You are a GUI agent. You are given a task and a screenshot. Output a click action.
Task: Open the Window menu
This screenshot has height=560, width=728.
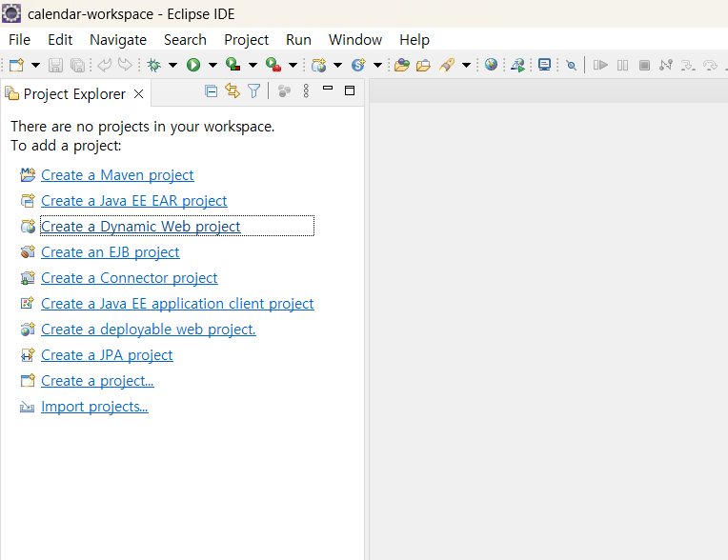pyautogui.click(x=355, y=40)
